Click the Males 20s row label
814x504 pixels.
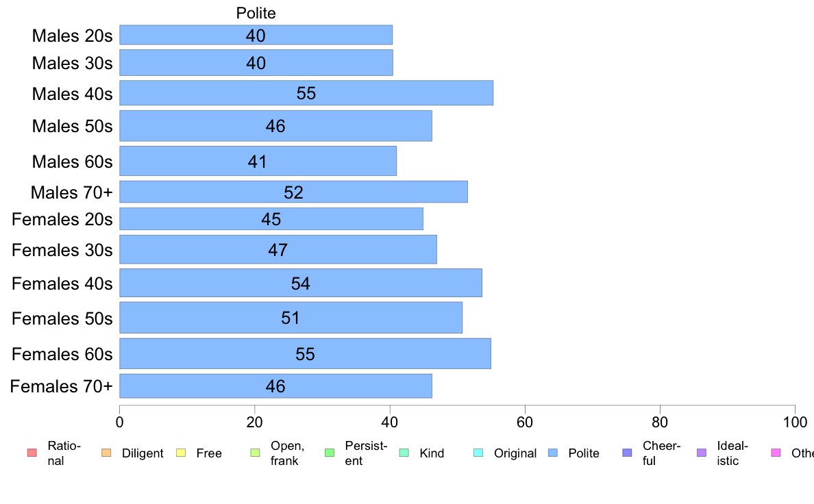72,36
